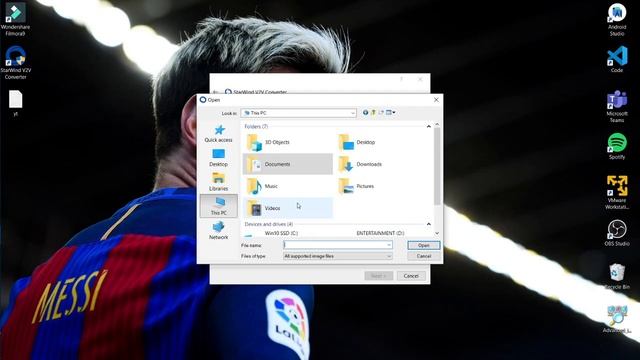Select the Videos folder
This screenshot has height=360, width=640.
[x=288, y=208]
